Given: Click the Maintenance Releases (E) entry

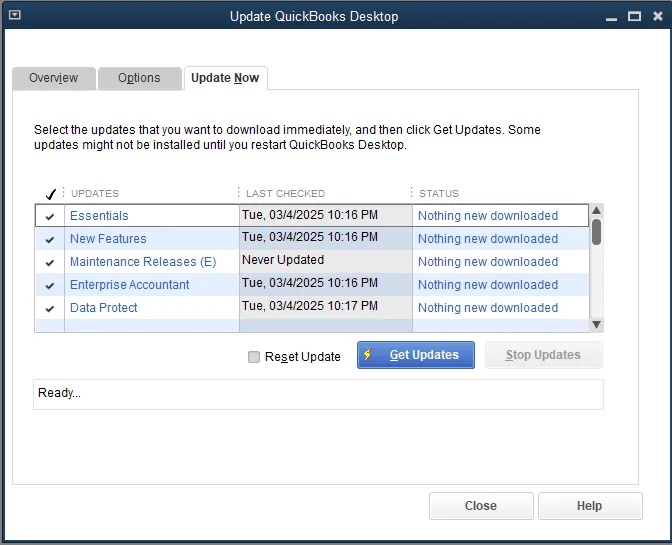Looking at the screenshot, I should 143,262.
